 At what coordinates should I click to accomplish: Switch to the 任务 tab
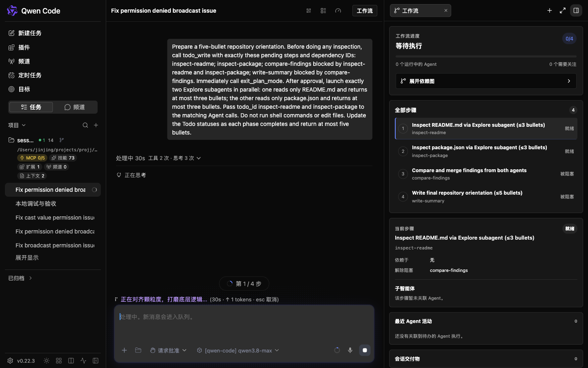(x=31, y=107)
